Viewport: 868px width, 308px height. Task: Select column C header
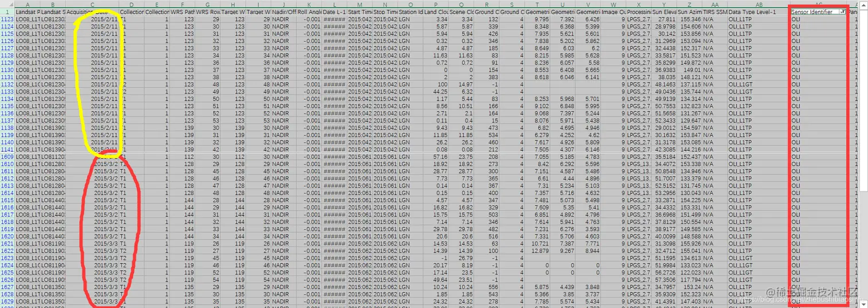(92, 4)
